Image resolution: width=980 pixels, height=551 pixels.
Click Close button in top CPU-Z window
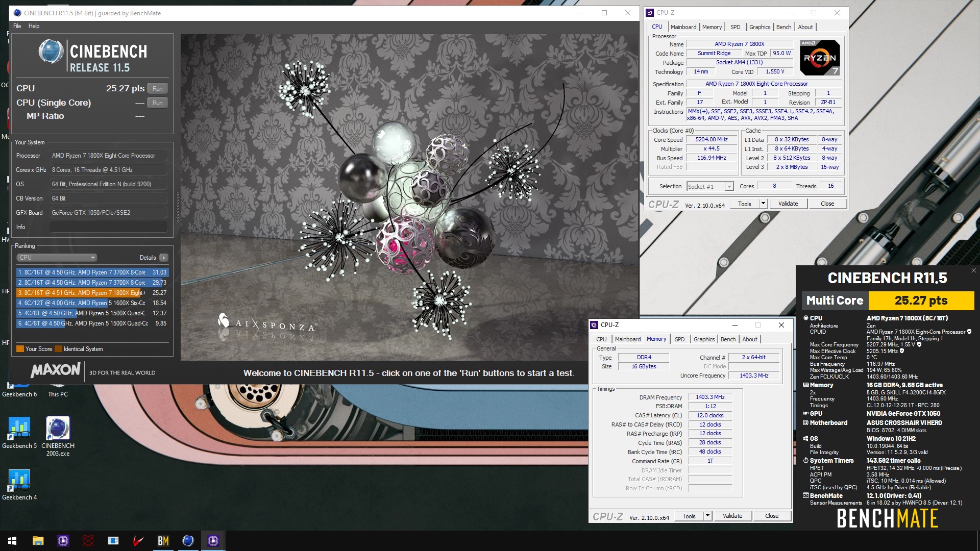point(827,204)
